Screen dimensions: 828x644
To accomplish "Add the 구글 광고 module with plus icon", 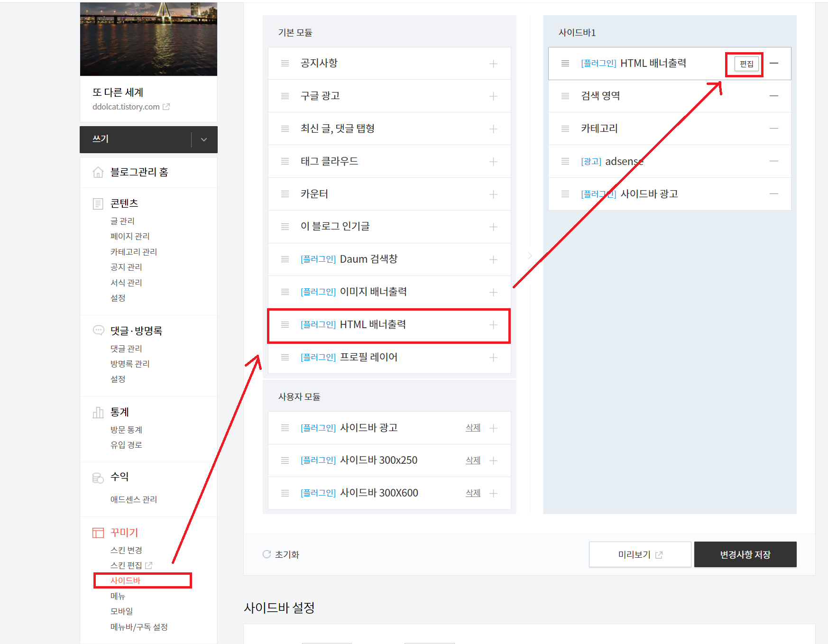I will coord(493,96).
